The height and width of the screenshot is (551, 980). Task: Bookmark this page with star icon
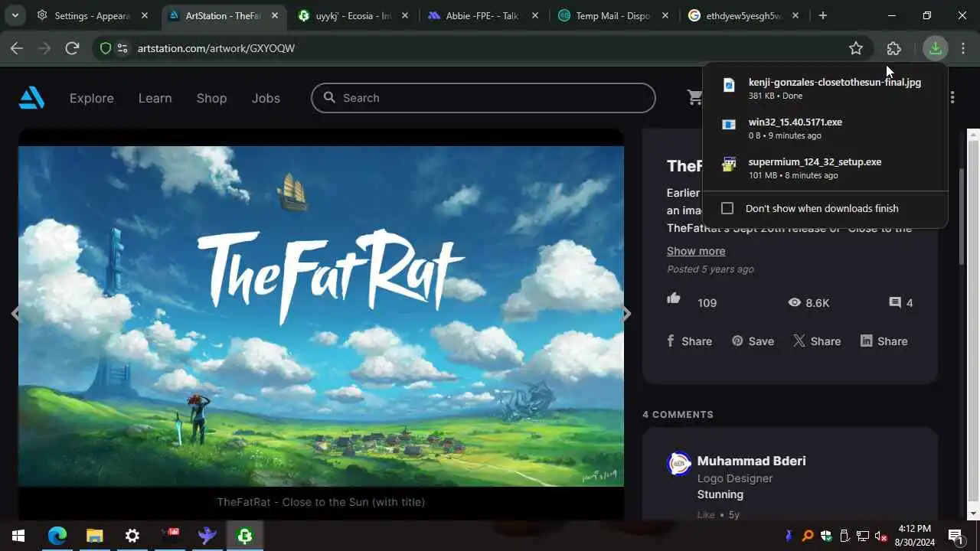pos(856,48)
